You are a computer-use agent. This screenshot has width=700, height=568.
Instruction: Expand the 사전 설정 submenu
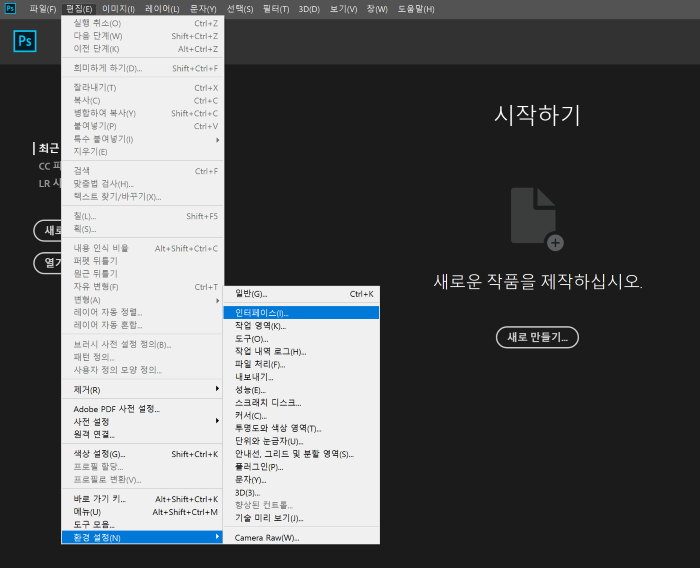[x=142, y=422]
